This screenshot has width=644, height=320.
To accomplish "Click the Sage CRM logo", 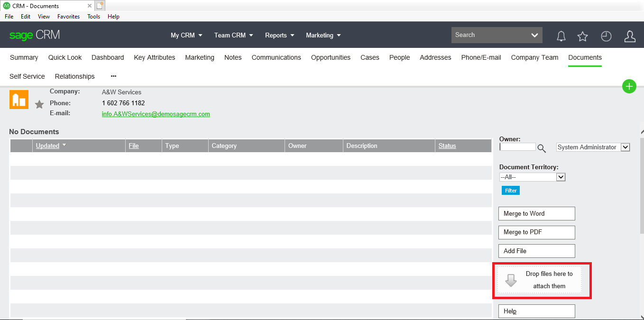I will [x=35, y=35].
